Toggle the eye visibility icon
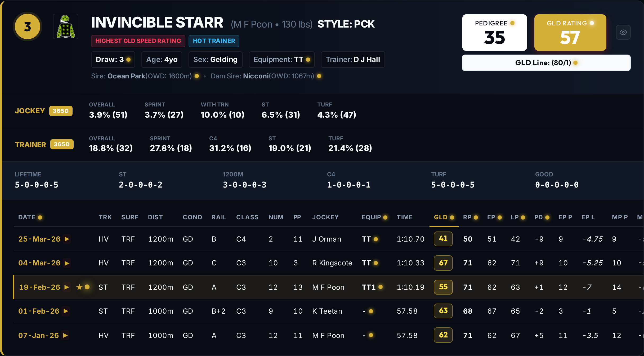The height and width of the screenshot is (356, 644). point(623,32)
